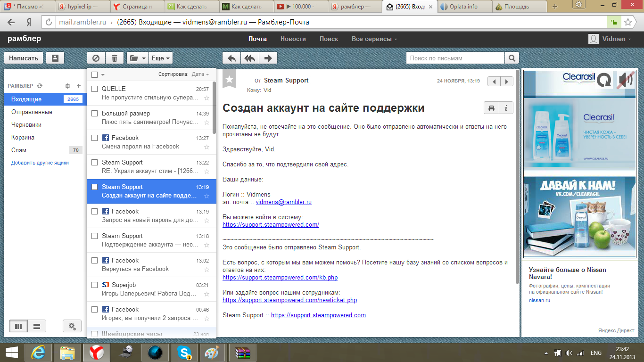Switch to three-column layout view icon

[x=18, y=326]
